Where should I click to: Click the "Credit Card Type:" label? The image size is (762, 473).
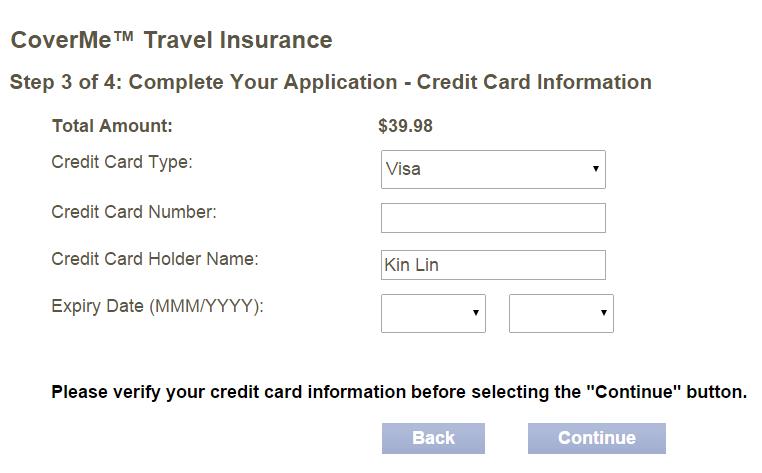[x=122, y=163]
